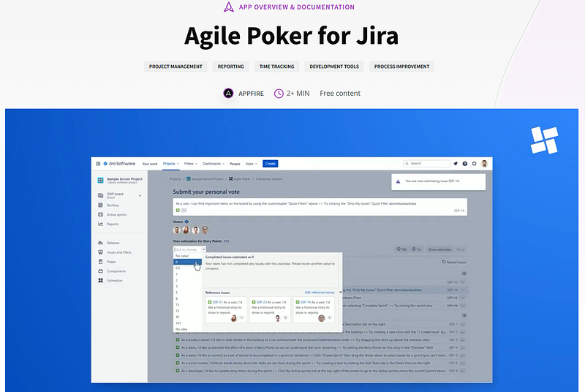Click the Releases ship icon in sidebar
The height and width of the screenshot is (392, 585).
pos(100,243)
